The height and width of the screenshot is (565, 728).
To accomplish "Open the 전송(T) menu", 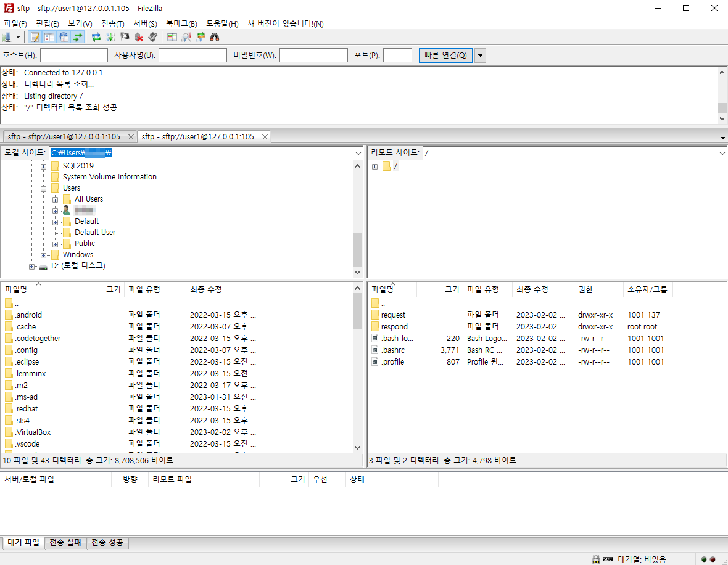I will click(x=113, y=23).
